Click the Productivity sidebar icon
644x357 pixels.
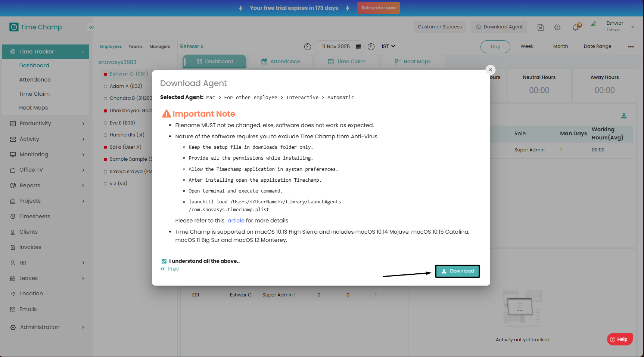point(13,124)
